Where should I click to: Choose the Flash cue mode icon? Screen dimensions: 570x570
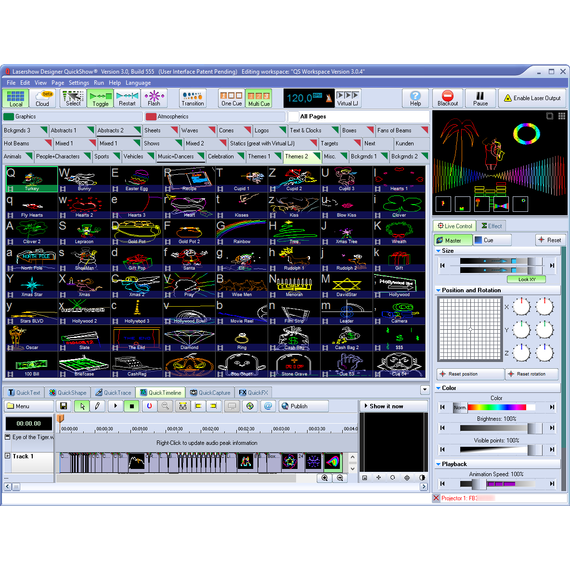click(154, 98)
